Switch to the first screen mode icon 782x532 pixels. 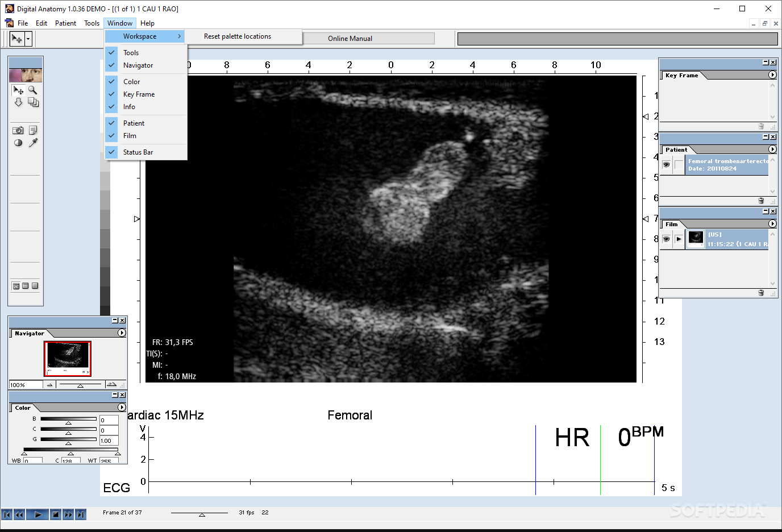[16, 286]
